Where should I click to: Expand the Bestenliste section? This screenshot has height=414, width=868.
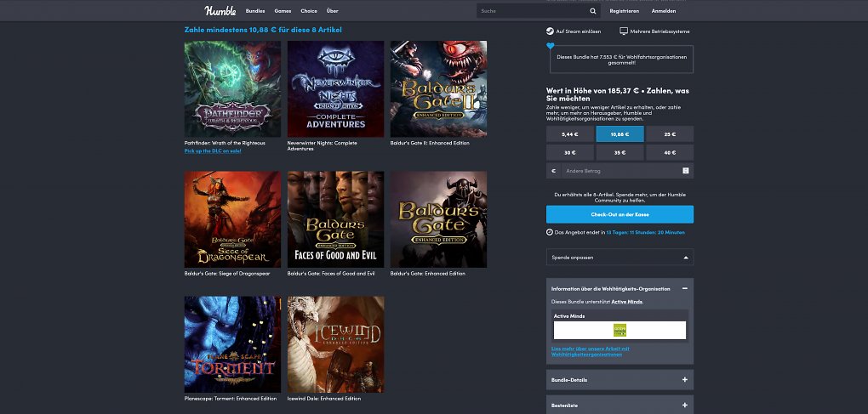685,405
